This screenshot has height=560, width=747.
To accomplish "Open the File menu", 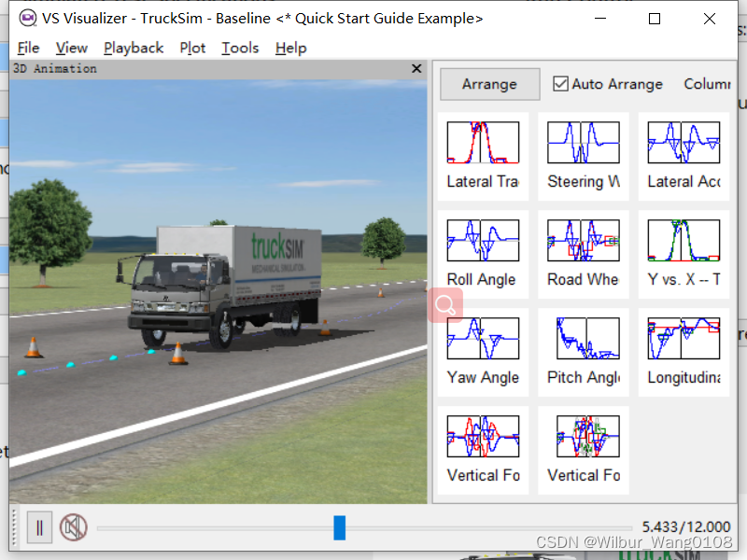I will (x=28, y=49).
